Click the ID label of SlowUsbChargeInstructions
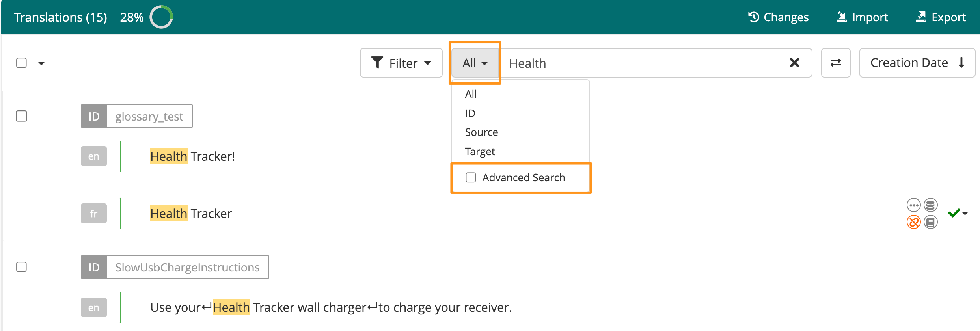980x331 pixels. coord(94,267)
